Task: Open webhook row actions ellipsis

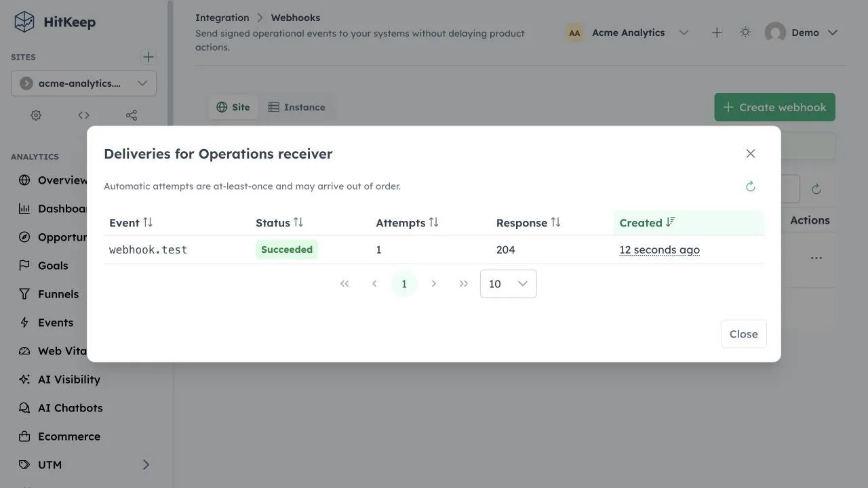Action: click(x=816, y=258)
